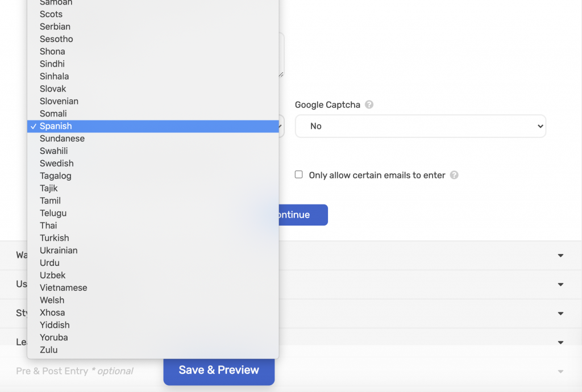Viewport: 582px width, 392px height.
Task: Select Ukrainian from the language list
Action: point(59,251)
